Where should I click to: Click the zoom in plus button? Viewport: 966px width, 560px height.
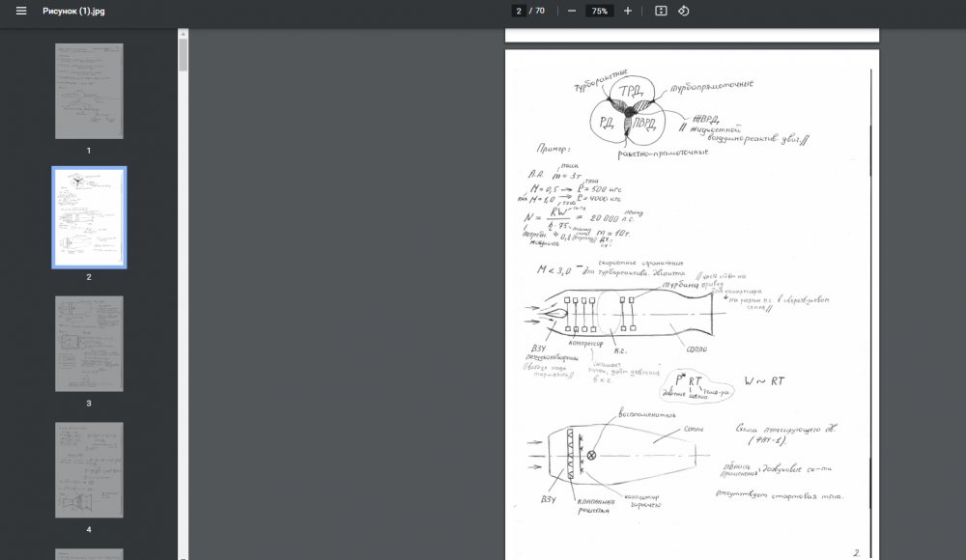click(628, 11)
